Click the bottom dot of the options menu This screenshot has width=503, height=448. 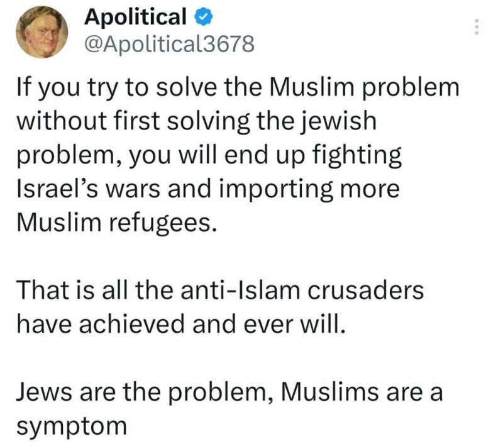(477, 33)
